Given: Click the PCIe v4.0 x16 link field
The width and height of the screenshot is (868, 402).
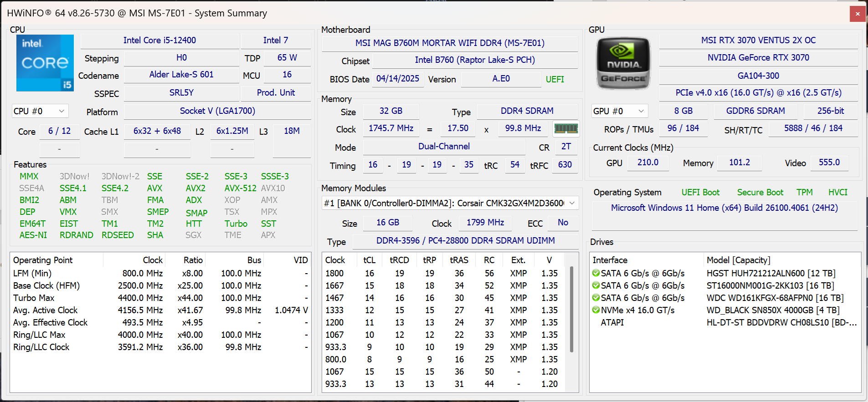Looking at the screenshot, I should (x=758, y=93).
